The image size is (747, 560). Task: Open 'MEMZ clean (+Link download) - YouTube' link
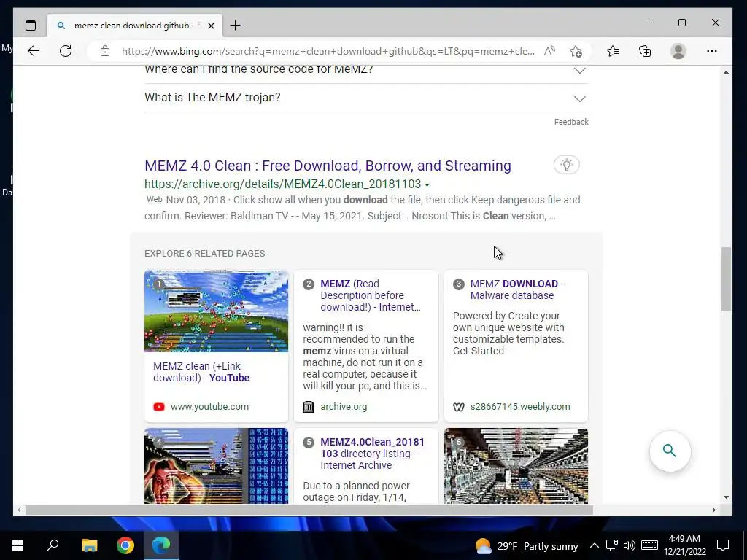[201, 372]
